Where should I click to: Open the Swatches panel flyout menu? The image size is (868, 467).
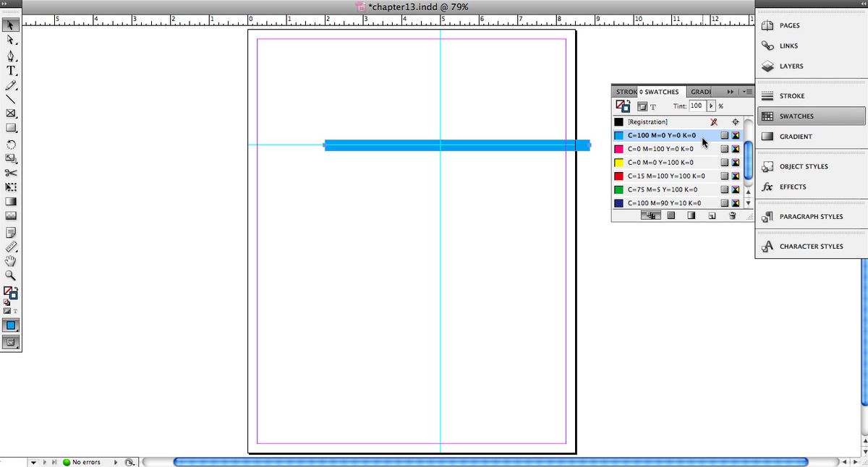pos(746,92)
